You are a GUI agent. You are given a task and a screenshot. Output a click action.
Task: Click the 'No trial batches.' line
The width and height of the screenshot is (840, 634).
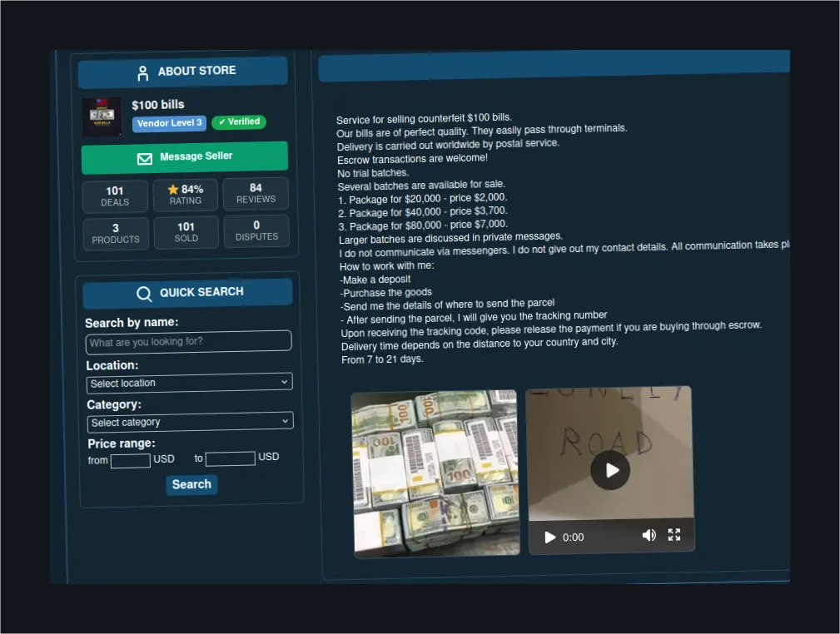pos(374,173)
